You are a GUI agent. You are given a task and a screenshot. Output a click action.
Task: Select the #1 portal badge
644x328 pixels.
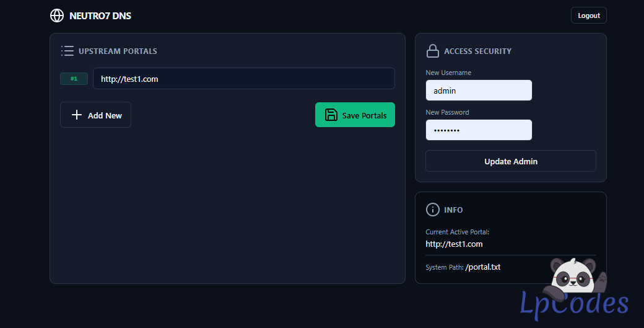(x=74, y=79)
